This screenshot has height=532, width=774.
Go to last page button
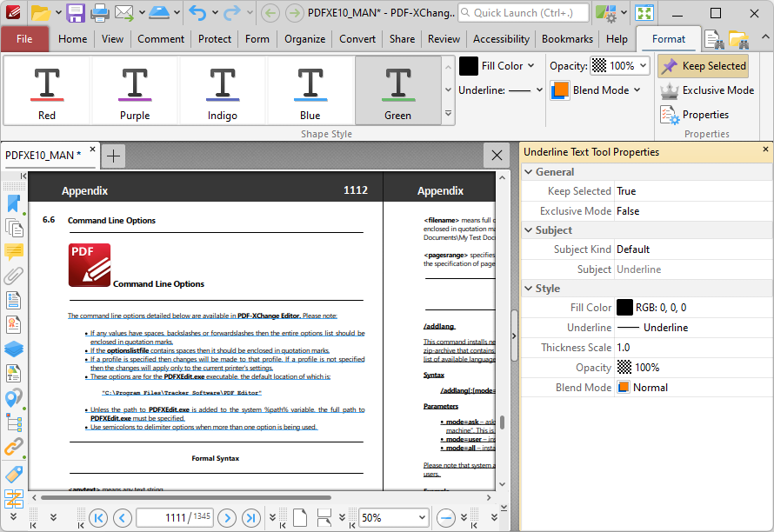pos(251,518)
